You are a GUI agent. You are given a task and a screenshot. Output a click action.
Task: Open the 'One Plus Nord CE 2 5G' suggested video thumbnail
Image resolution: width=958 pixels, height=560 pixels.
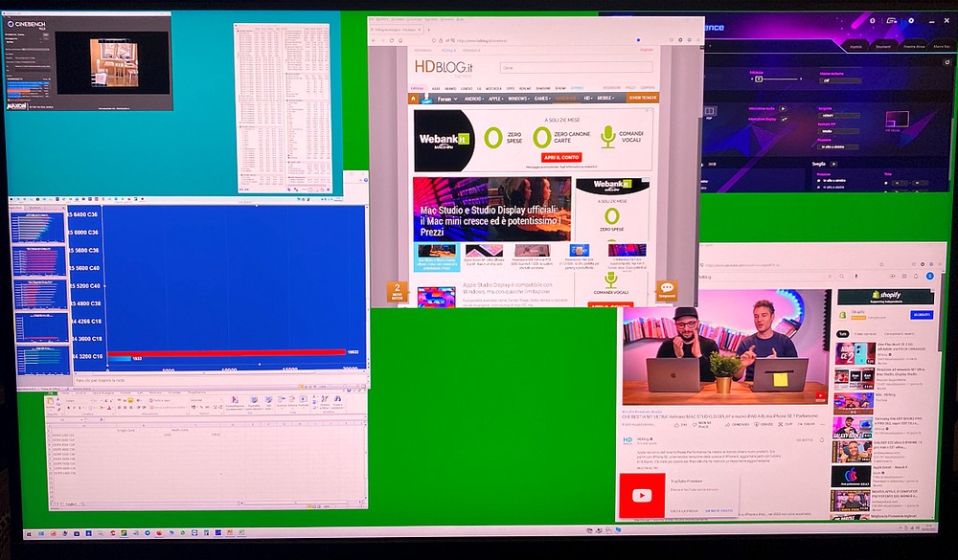point(854,354)
